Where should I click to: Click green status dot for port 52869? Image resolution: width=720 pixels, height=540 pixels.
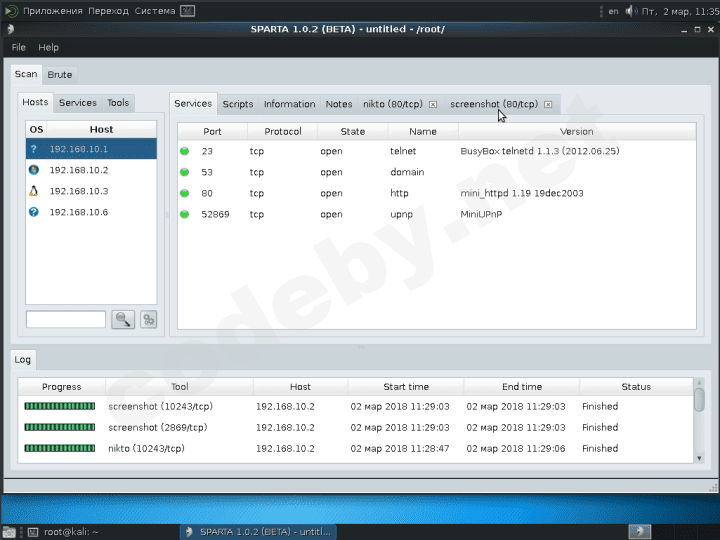185,214
